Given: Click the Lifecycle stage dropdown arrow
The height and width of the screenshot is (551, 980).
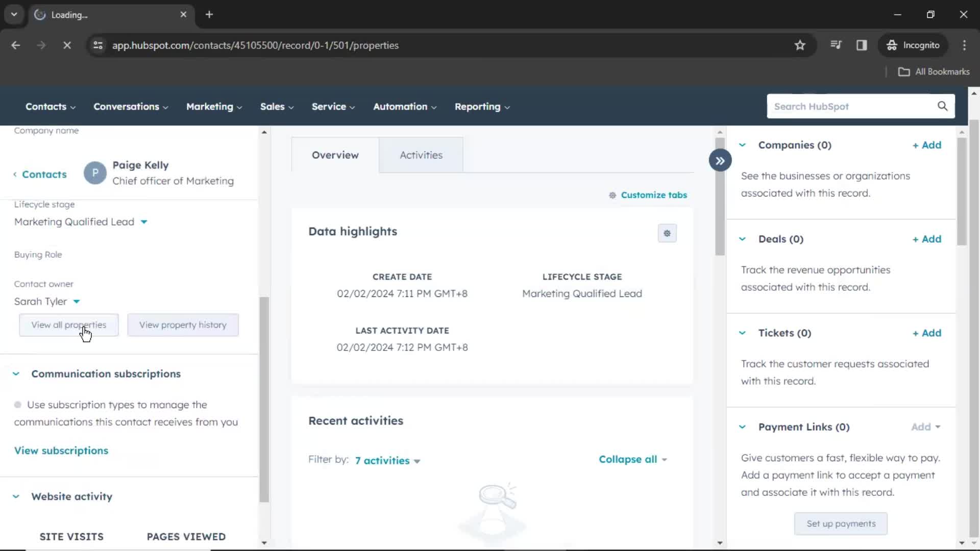Looking at the screenshot, I should [143, 221].
